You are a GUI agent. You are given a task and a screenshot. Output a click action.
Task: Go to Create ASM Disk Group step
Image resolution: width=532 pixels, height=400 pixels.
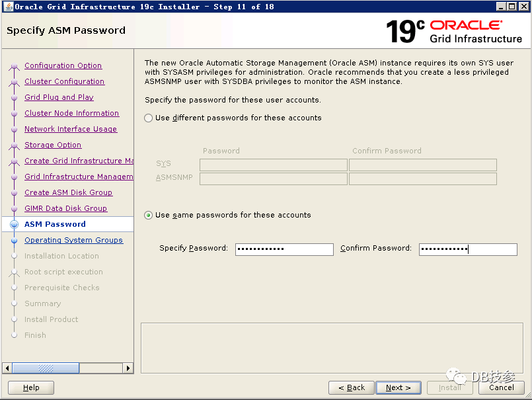(x=68, y=192)
